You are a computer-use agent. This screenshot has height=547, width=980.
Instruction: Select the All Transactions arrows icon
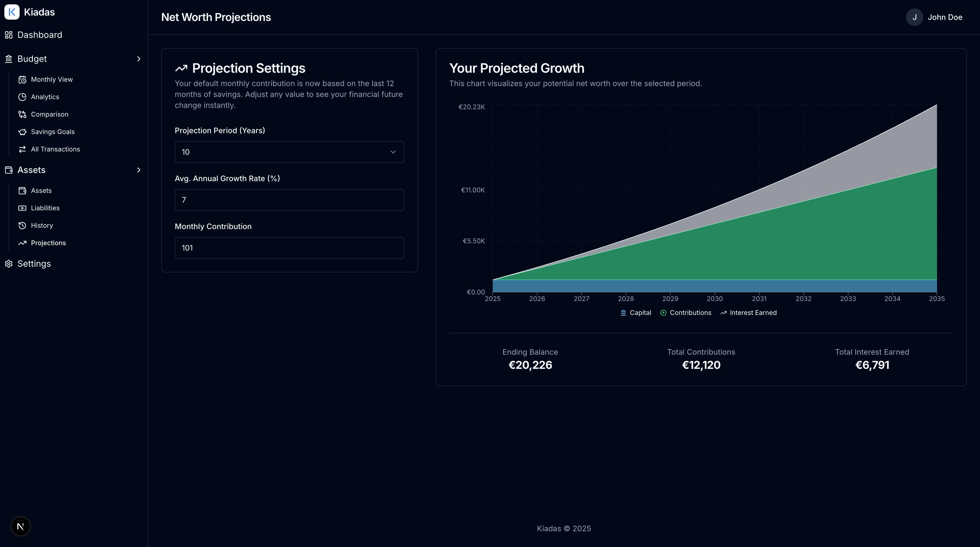(x=22, y=149)
